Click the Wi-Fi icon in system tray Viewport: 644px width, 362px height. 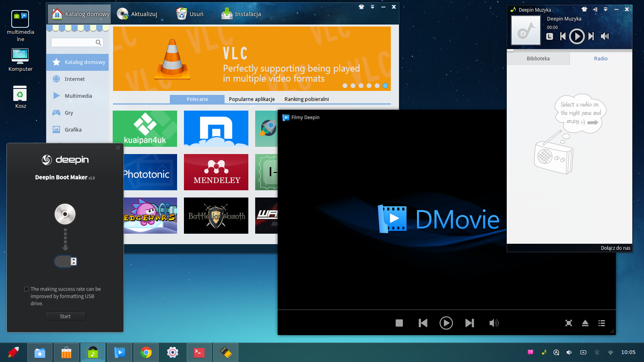(611, 352)
